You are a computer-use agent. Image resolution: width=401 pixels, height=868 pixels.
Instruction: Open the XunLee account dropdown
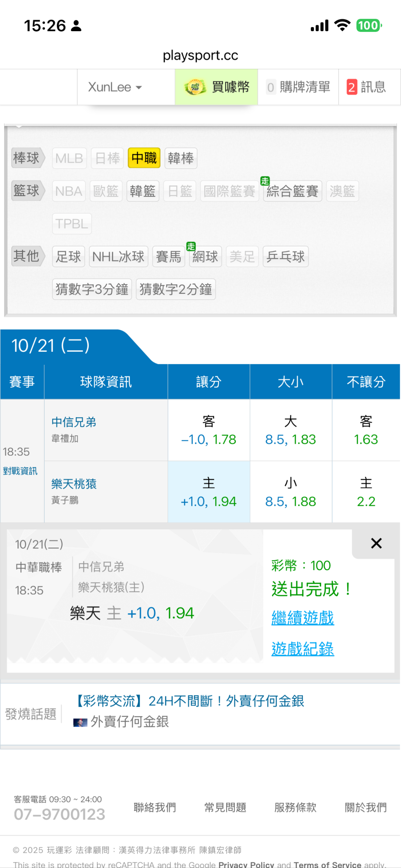pyautogui.click(x=115, y=87)
